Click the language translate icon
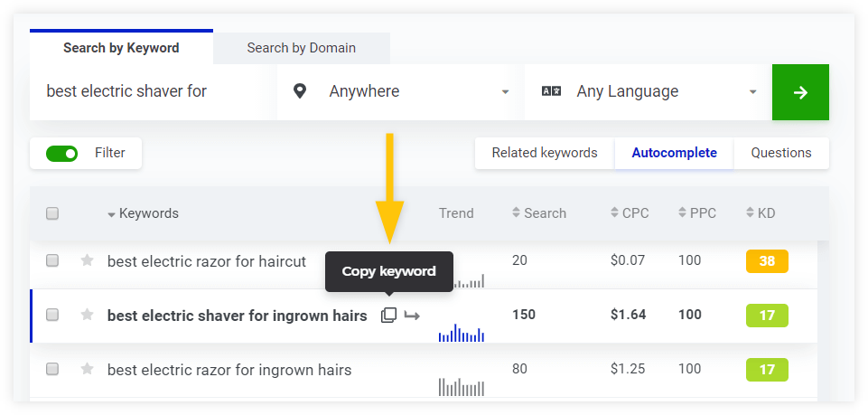Screen dimensions: 868x415 coord(551,91)
